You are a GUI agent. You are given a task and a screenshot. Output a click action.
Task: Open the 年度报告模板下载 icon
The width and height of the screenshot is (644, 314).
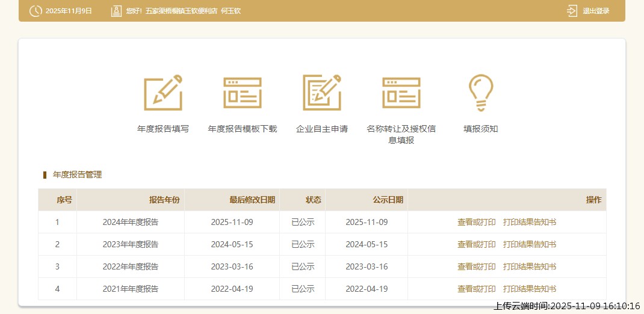click(243, 93)
